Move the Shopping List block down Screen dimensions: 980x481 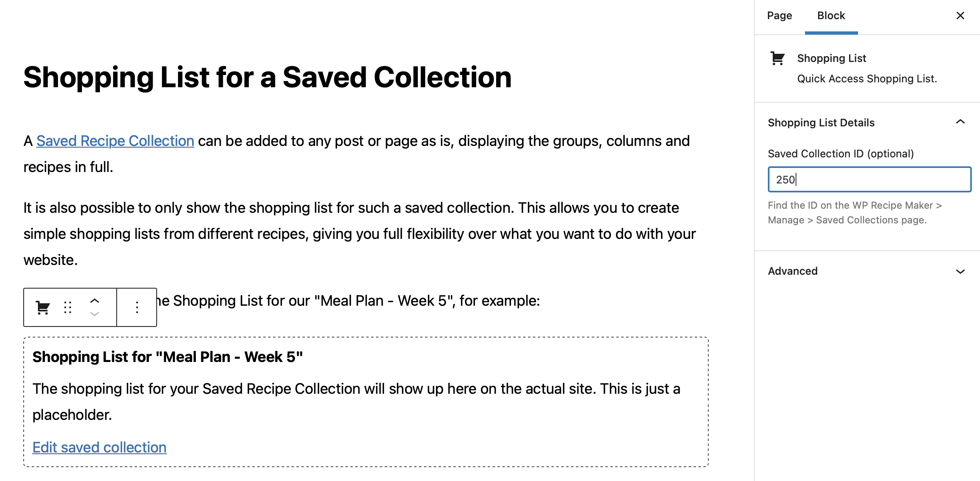(94, 314)
